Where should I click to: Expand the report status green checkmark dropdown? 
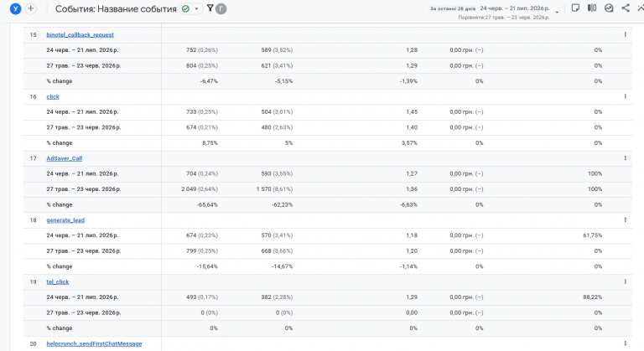pos(191,8)
